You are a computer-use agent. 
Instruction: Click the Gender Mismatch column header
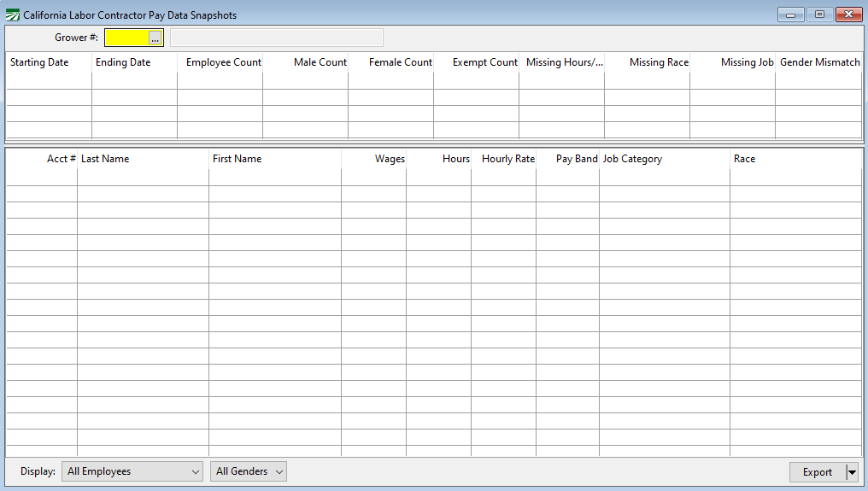[x=818, y=62]
